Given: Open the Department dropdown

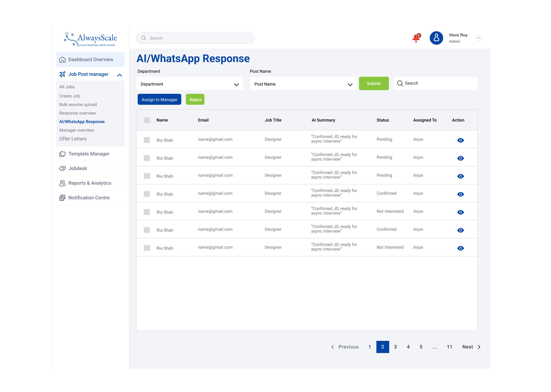Looking at the screenshot, I should click(x=190, y=84).
